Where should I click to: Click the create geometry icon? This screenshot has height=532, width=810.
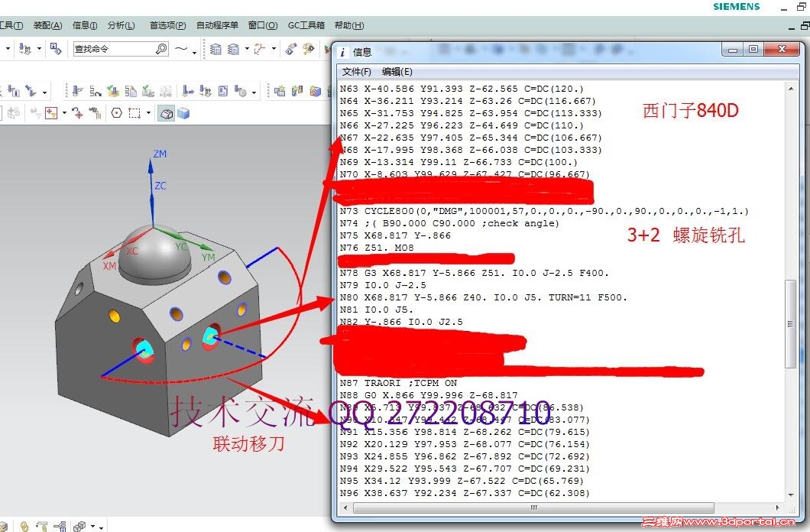pyautogui.click(x=315, y=92)
